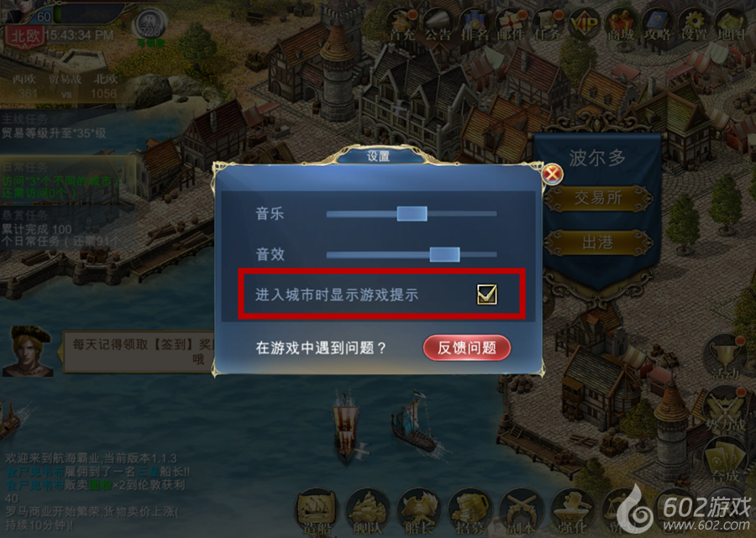Uncheck 进入城市时显示游戏提示 checkbox
Screen dimensions: 756x538
(x=486, y=294)
